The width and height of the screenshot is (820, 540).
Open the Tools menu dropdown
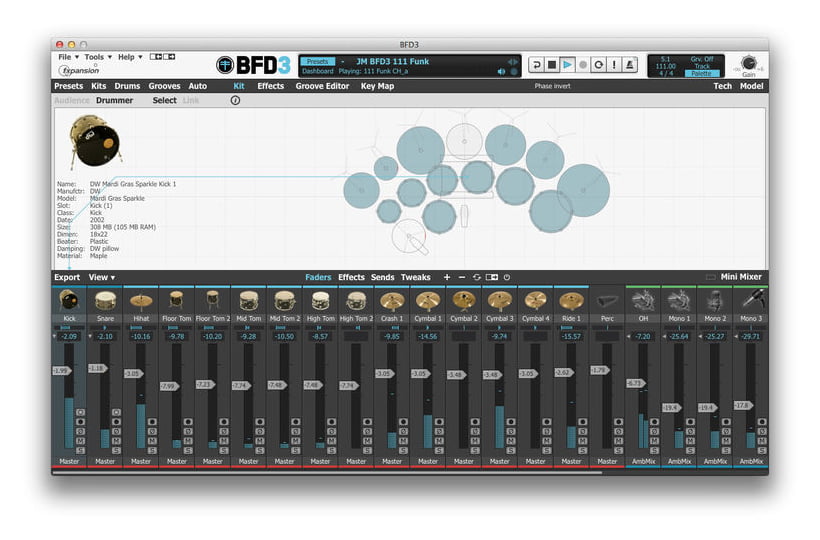coord(98,56)
